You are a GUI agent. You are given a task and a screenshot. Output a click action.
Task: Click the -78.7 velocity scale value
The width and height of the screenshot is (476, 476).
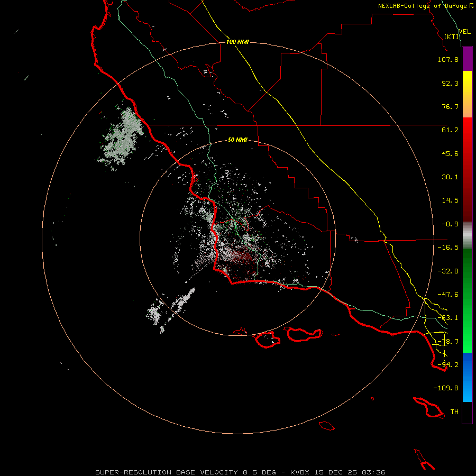(448, 342)
